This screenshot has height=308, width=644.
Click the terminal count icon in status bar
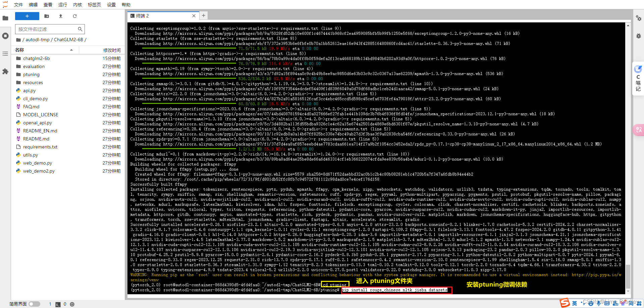58,304
